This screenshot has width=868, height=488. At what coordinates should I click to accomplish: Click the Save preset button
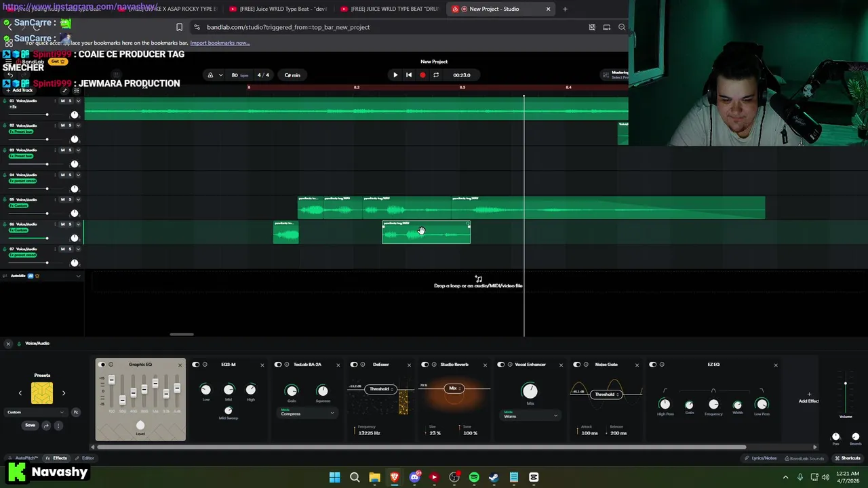(30, 426)
